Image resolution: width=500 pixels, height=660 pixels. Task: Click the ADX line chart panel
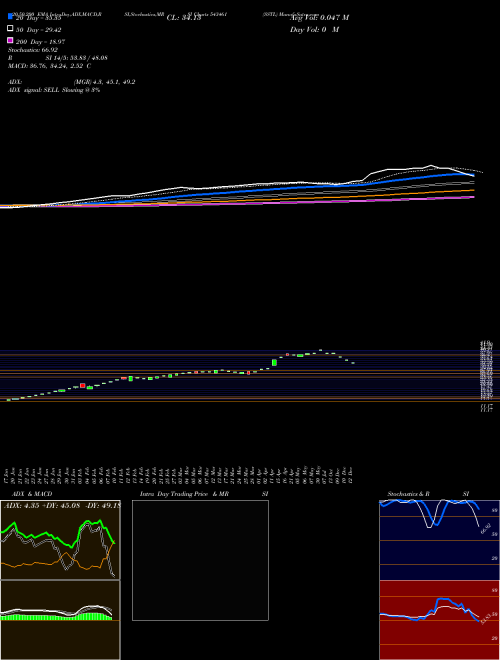[x=60, y=540]
